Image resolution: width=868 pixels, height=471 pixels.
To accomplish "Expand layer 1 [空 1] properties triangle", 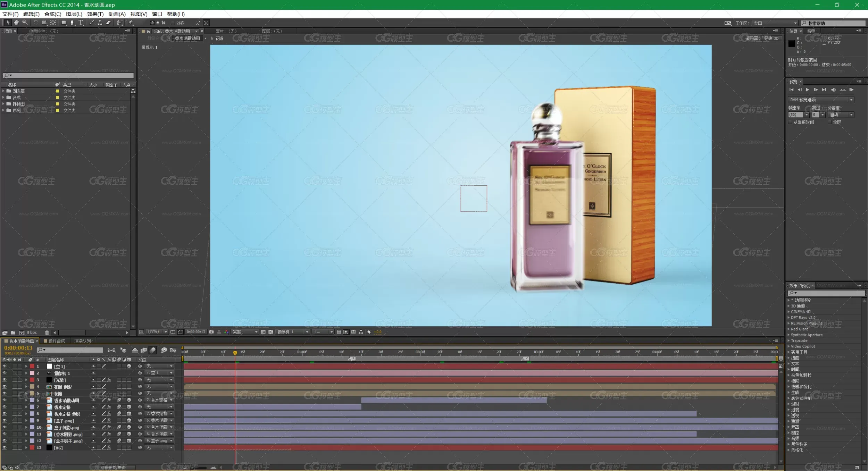I will pos(26,366).
